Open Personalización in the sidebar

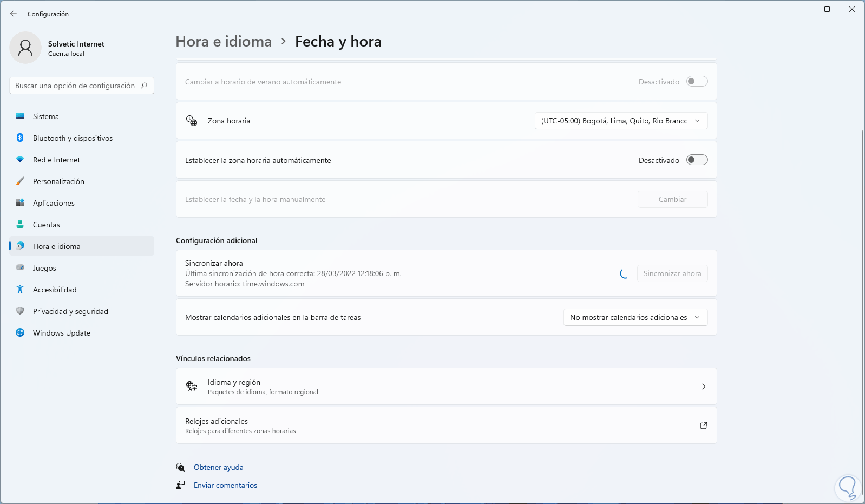click(58, 181)
